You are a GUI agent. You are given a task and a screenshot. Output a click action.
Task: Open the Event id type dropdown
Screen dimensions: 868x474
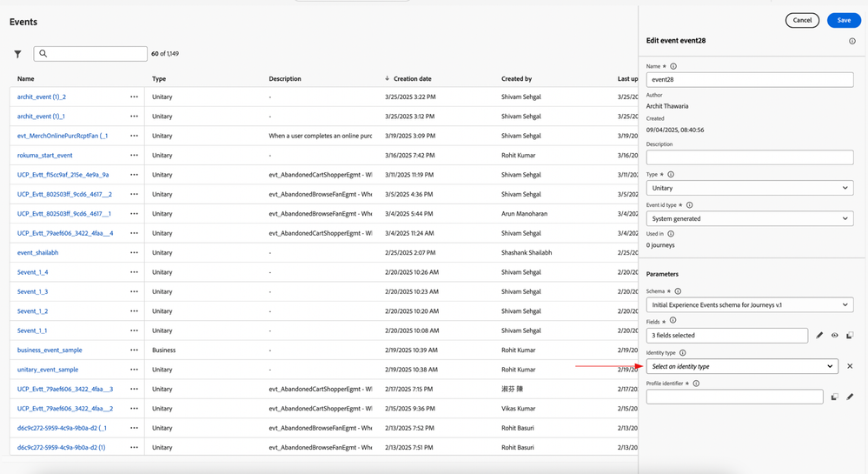pyautogui.click(x=749, y=219)
